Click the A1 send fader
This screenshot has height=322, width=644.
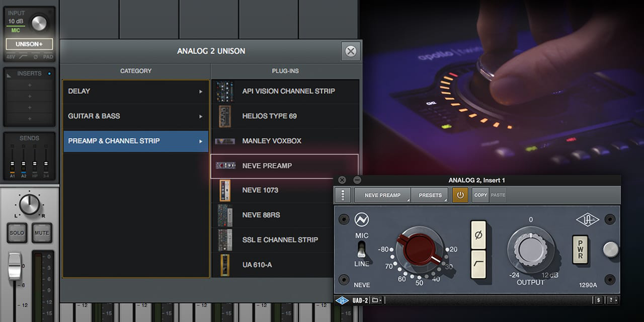pyautogui.click(x=13, y=163)
